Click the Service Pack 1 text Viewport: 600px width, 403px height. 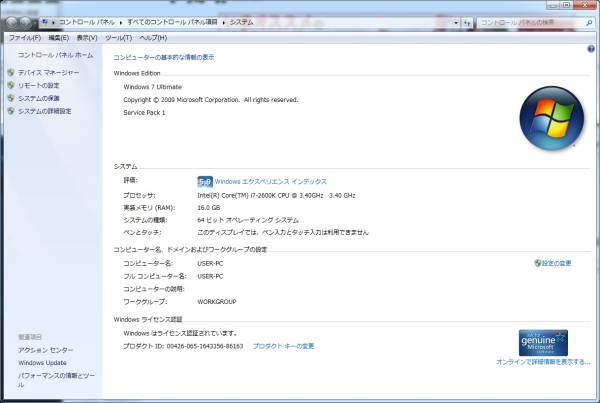[x=144, y=113]
